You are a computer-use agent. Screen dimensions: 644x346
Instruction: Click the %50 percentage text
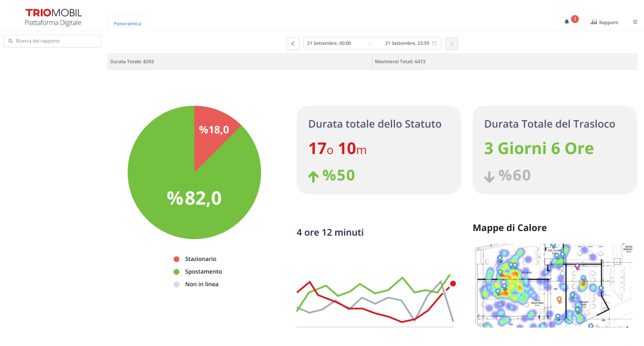pyautogui.click(x=339, y=175)
